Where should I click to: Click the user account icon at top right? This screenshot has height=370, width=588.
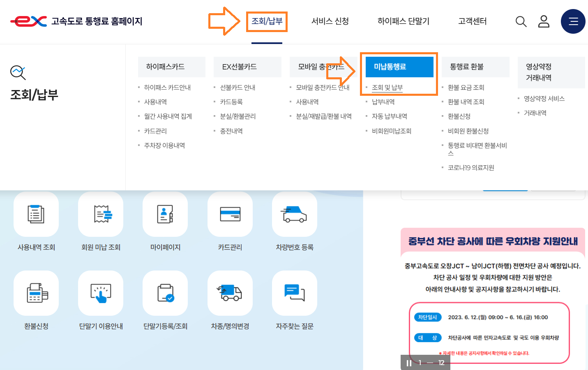(x=544, y=21)
